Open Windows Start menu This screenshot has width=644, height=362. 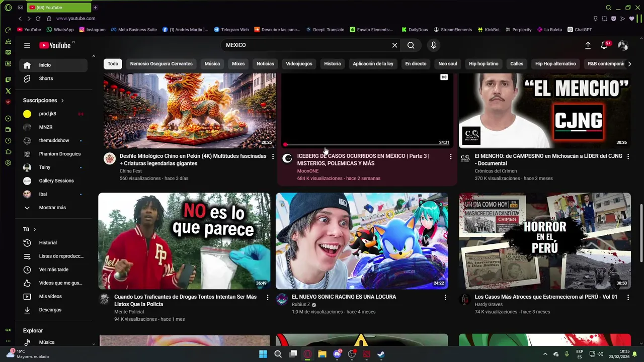[x=263, y=354]
